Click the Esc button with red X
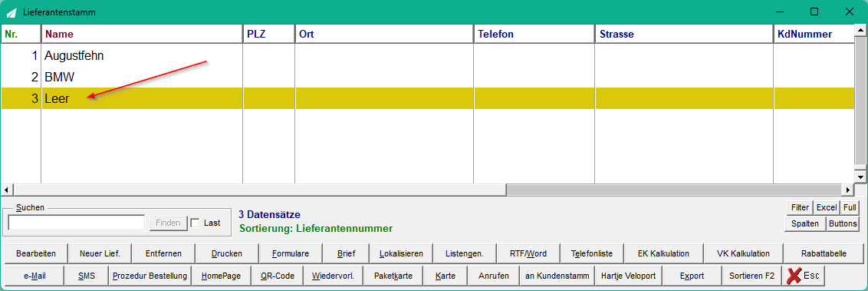The width and height of the screenshot is (868, 291). [804, 276]
